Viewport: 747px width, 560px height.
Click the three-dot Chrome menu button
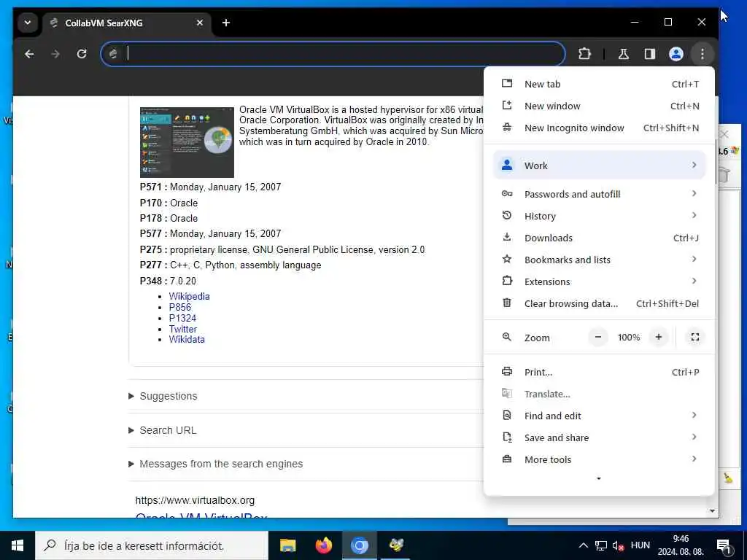(703, 54)
